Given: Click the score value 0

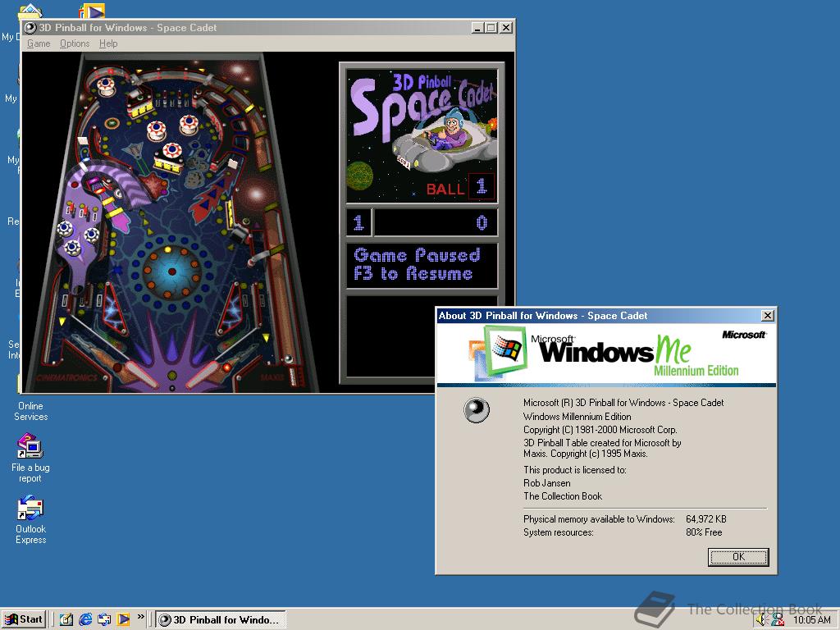Looking at the screenshot, I should pos(482,222).
